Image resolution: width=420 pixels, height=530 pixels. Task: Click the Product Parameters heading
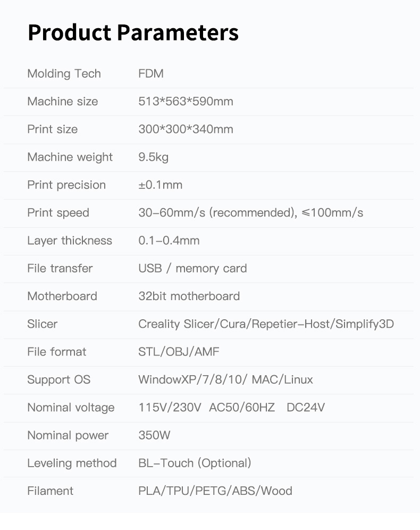click(x=133, y=33)
